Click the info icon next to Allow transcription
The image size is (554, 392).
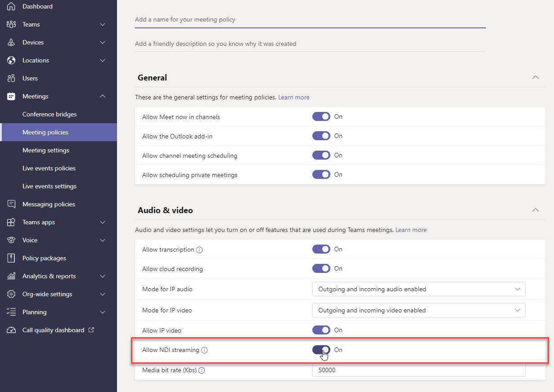pos(199,249)
